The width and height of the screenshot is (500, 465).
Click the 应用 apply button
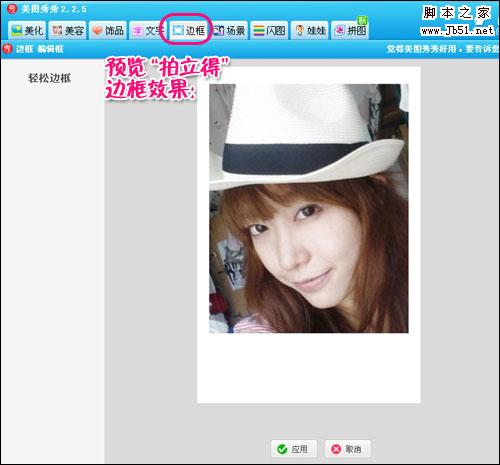(x=294, y=449)
